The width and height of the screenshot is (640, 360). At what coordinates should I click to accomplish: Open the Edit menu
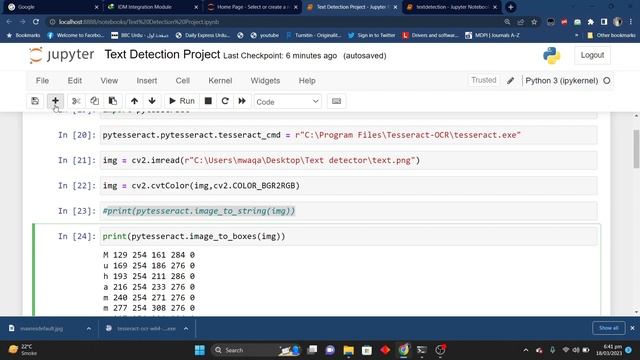(x=75, y=81)
